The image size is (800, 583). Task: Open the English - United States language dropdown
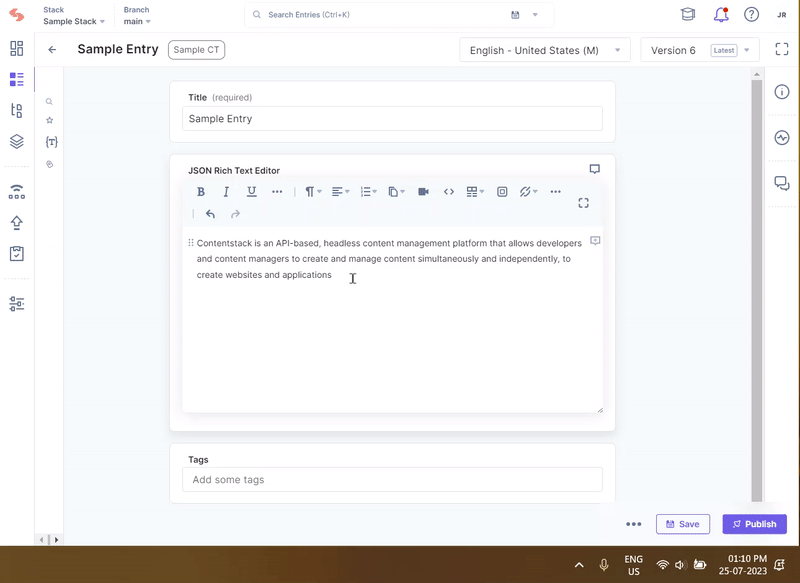click(545, 50)
